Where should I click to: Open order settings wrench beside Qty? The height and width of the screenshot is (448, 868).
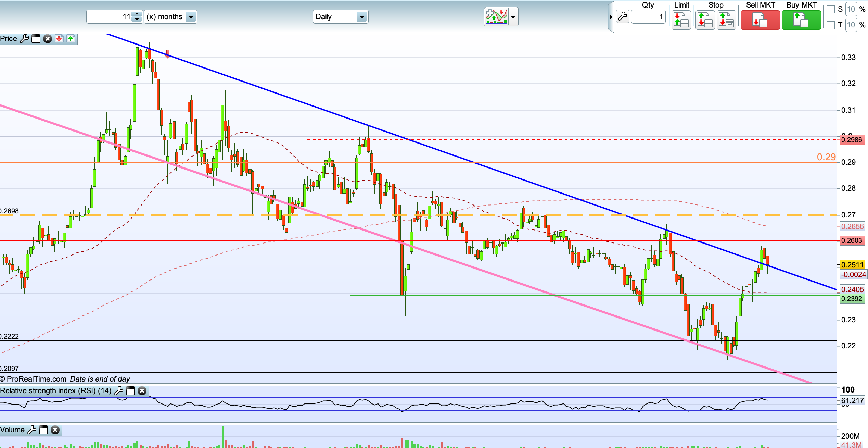[623, 16]
